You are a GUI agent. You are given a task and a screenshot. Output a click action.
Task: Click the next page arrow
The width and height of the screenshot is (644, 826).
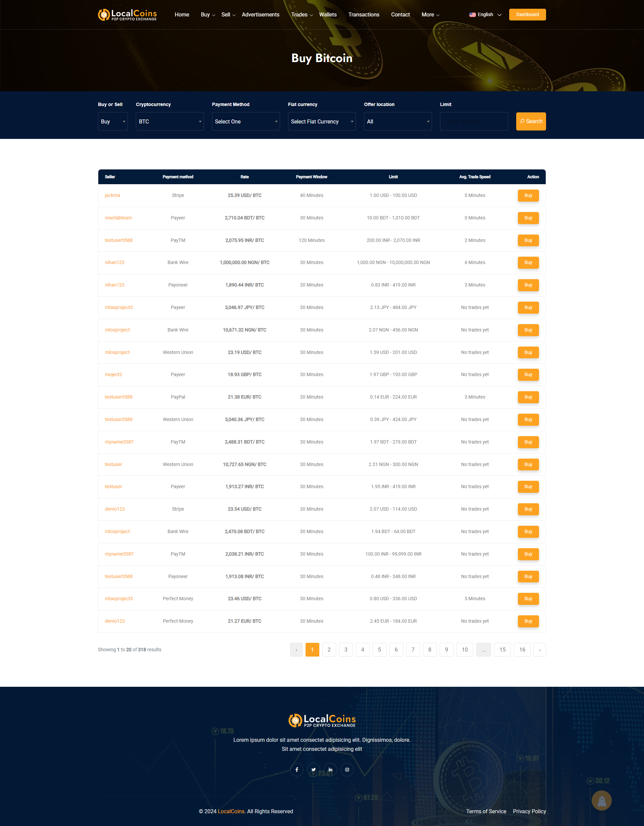540,650
